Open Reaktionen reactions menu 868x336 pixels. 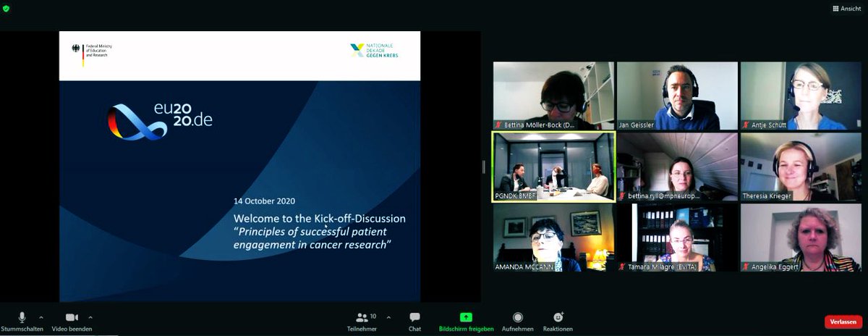pyautogui.click(x=558, y=322)
